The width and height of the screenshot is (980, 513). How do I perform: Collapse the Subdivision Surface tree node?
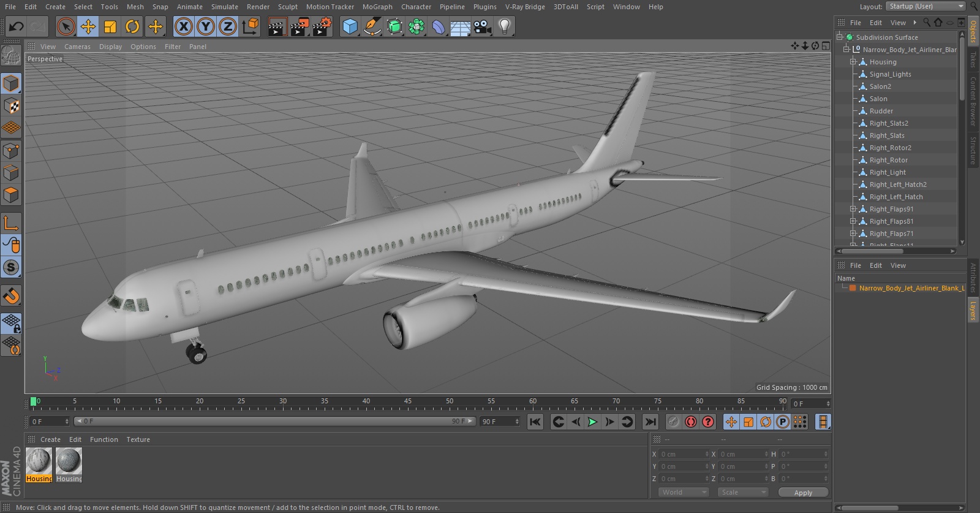[x=840, y=37]
